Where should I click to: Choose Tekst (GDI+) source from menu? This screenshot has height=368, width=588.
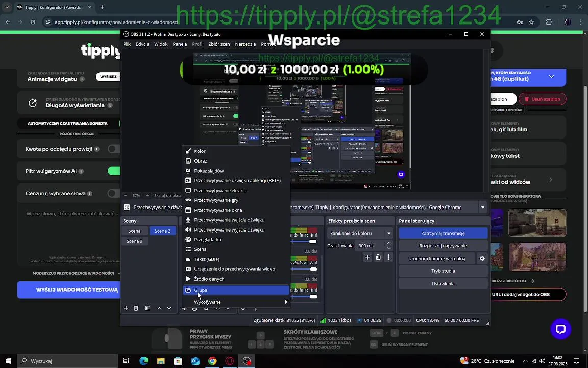pos(236,259)
